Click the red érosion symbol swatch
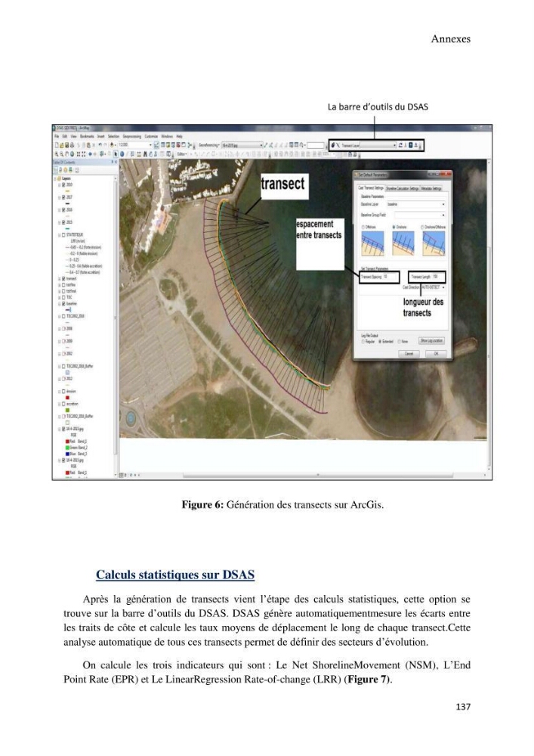The image size is (534, 756). (x=67, y=398)
